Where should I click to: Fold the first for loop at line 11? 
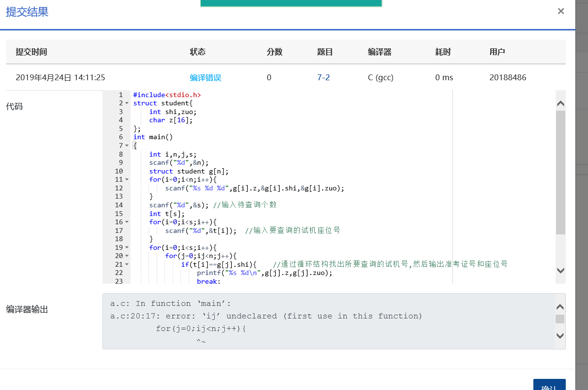127,180
